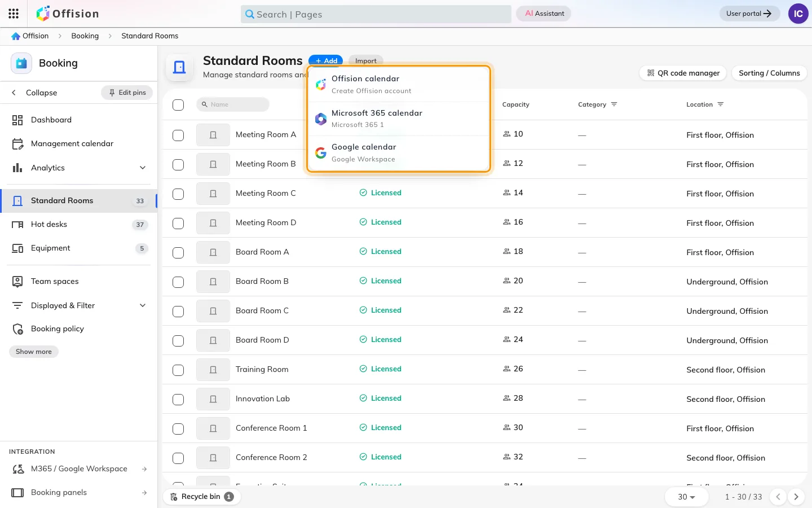
Task: Go to Hot desks in the sidebar
Action: (79, 224)
